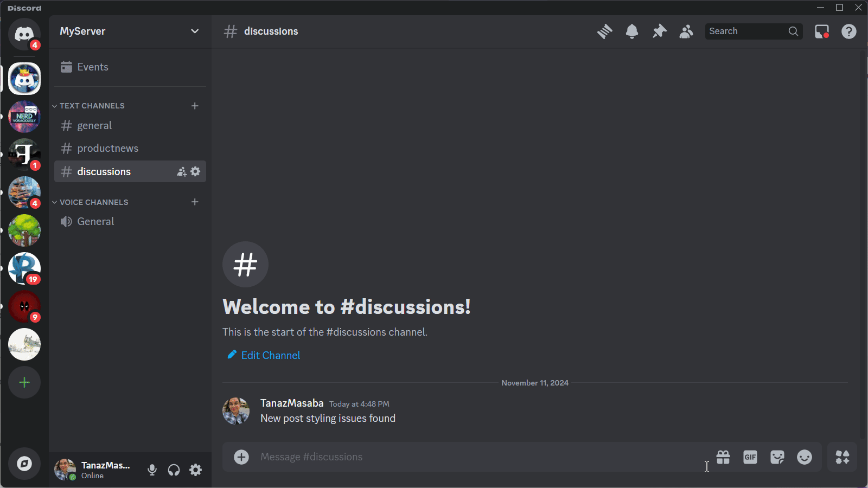This screenshot has height=488, width=868.
Task: Open the GIF picker
Action: click(750, 457)
